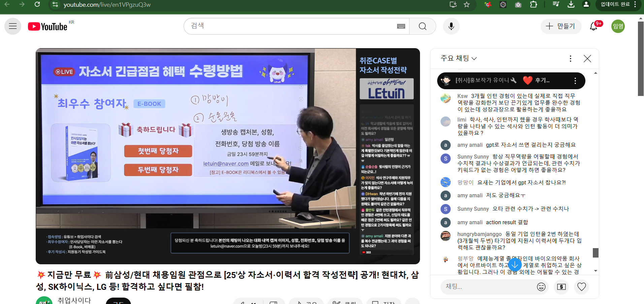Click the chat scrollbar up arrow
This screenshot has width=644, height=304.
(595, 73)
